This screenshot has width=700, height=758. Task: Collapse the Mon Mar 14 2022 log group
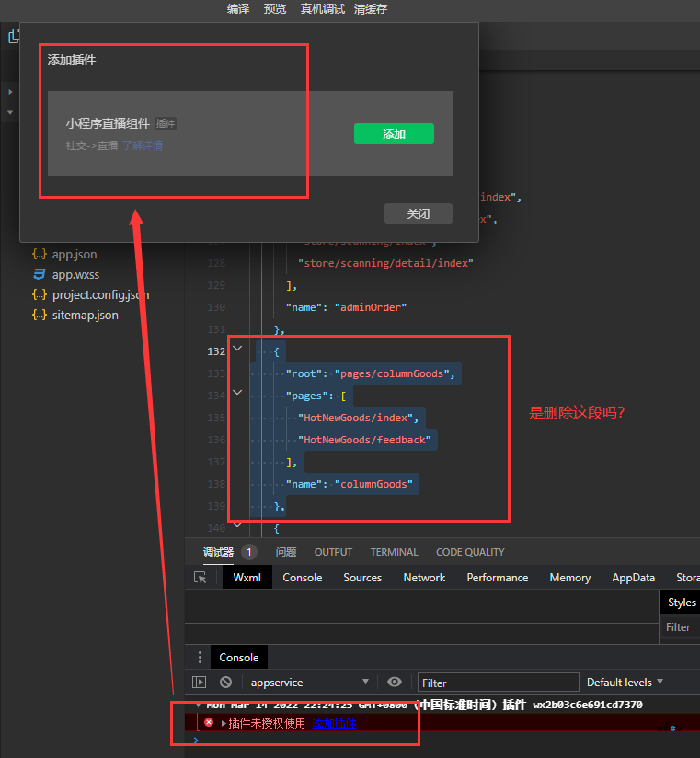pos(198,706)
